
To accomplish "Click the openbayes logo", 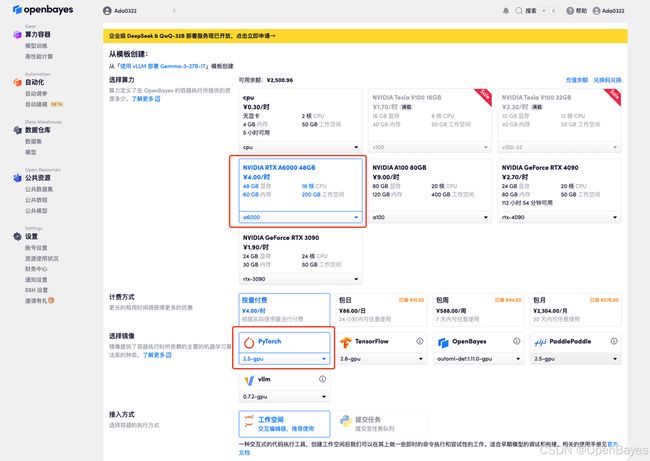I will [x=43, y=10].
